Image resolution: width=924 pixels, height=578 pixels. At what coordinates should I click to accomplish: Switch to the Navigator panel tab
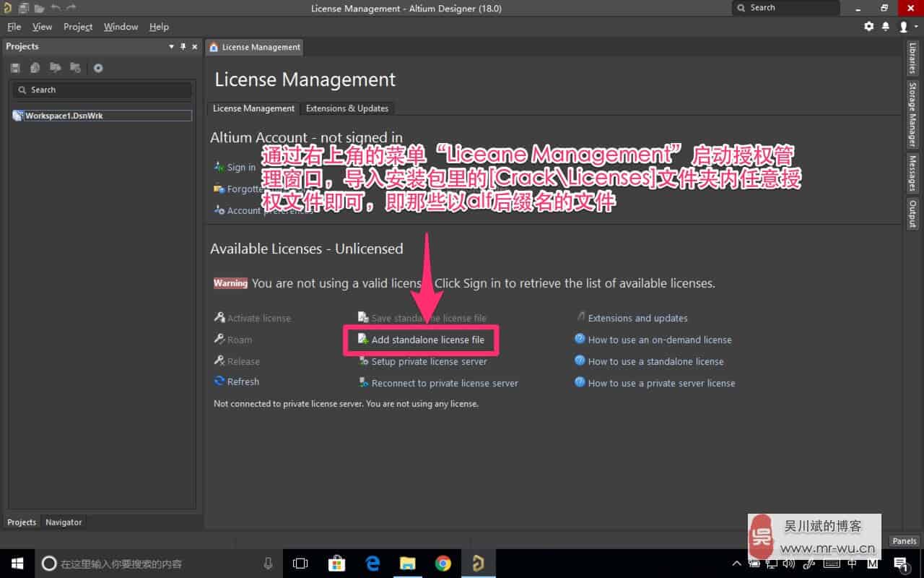(x=64, y=522)
